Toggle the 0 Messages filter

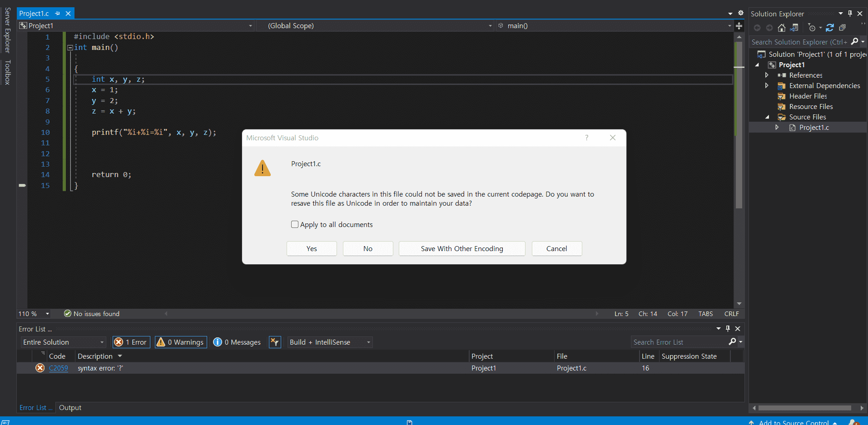[237, 342]
